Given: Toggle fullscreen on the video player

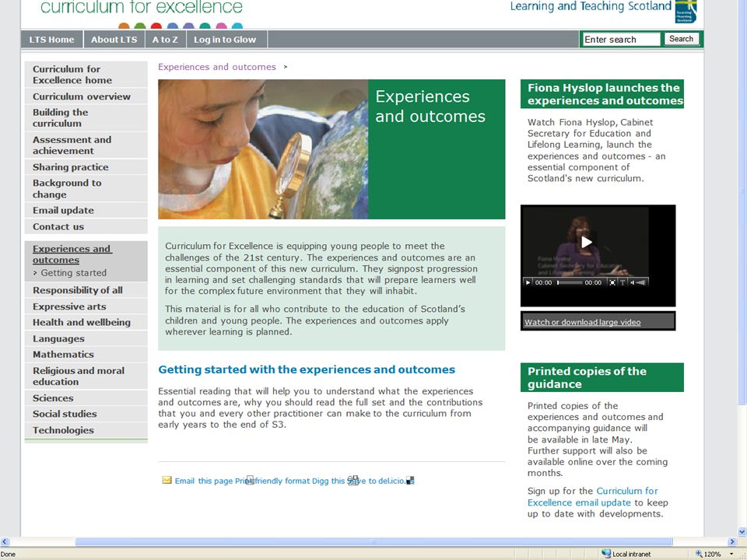Looking at the screenshot, I should [x=612, y=282].
